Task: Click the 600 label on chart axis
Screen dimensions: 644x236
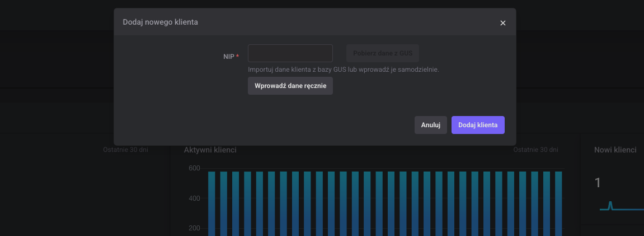Action: 194,169
